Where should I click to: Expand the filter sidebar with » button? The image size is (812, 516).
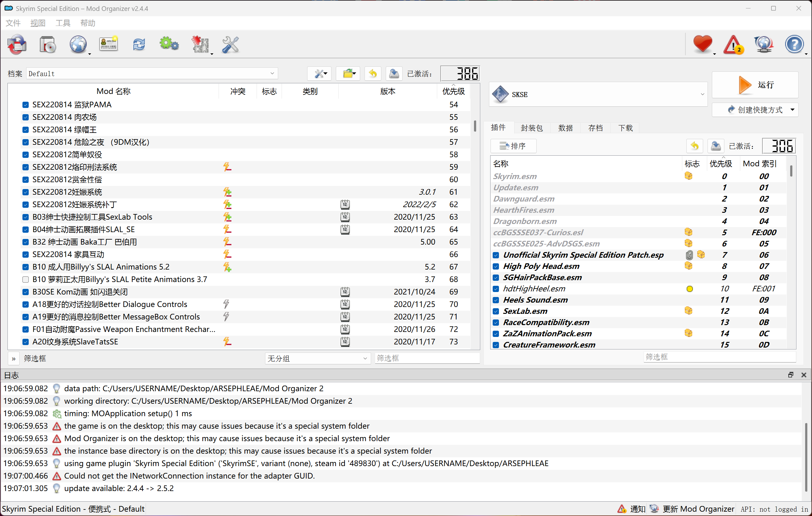(x=13, y=358)
